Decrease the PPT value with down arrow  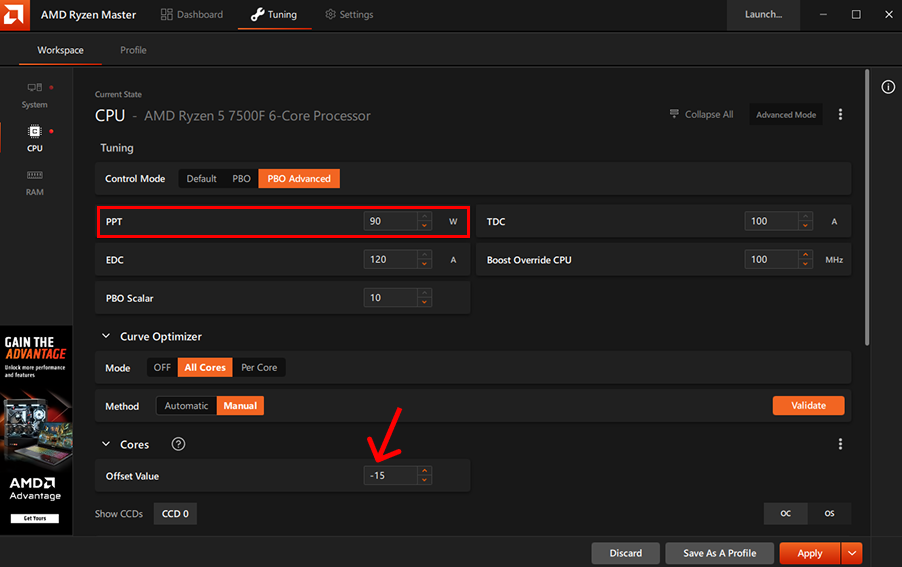[x=425, y=225]
